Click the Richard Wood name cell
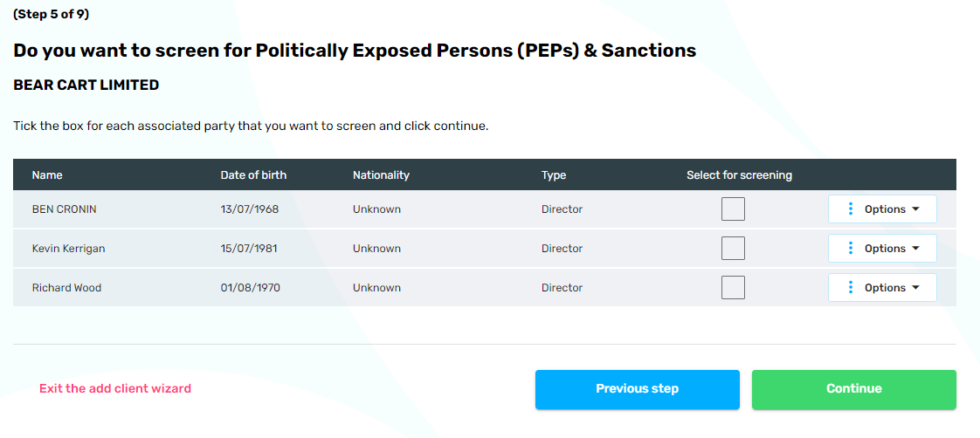The width and height of the screenshot is (980, 438). (x=66, y=288)
